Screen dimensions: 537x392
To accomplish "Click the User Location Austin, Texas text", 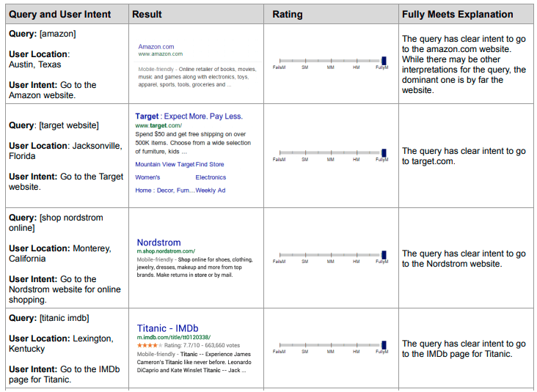I will pyautogui.click(x=40, y=59).
